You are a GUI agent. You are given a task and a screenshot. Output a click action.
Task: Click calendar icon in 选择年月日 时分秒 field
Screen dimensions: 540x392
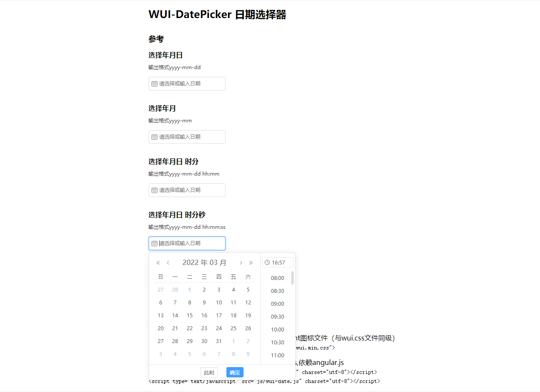coord(155,243)
